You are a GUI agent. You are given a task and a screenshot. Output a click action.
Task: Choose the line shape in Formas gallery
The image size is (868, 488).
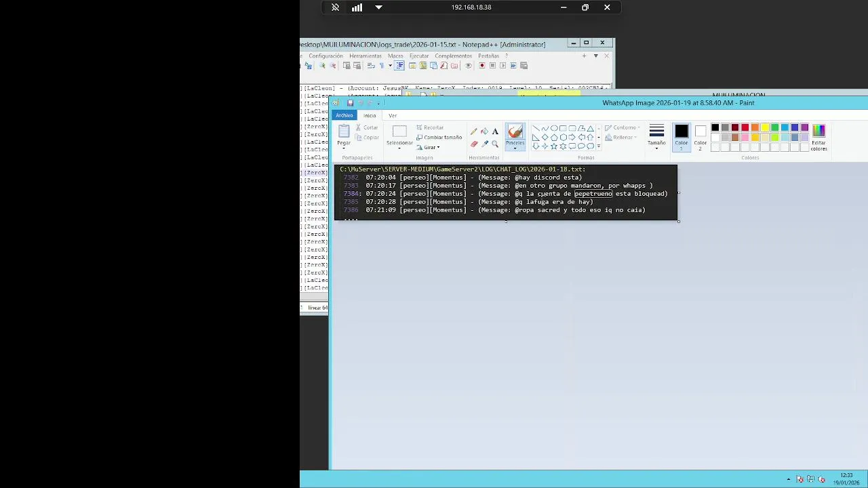[536, 128]
